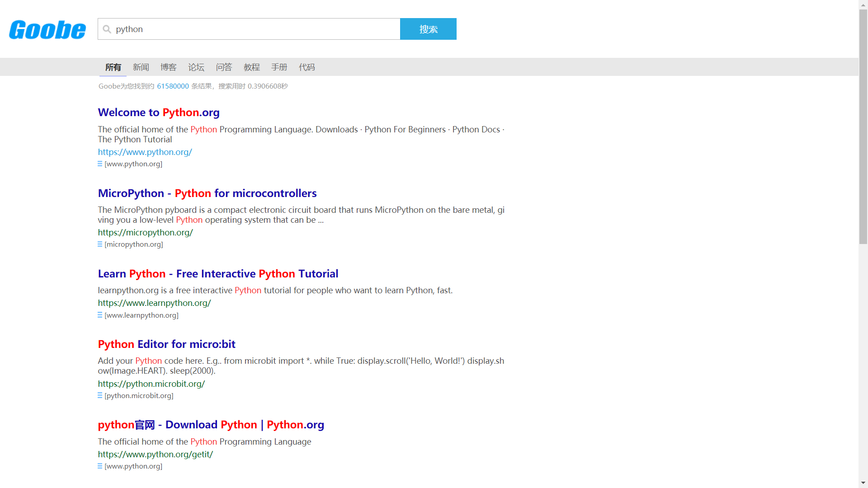
Task: Click list icon beside getit result's [www.python.org]
Action: [x=100, y=466]
